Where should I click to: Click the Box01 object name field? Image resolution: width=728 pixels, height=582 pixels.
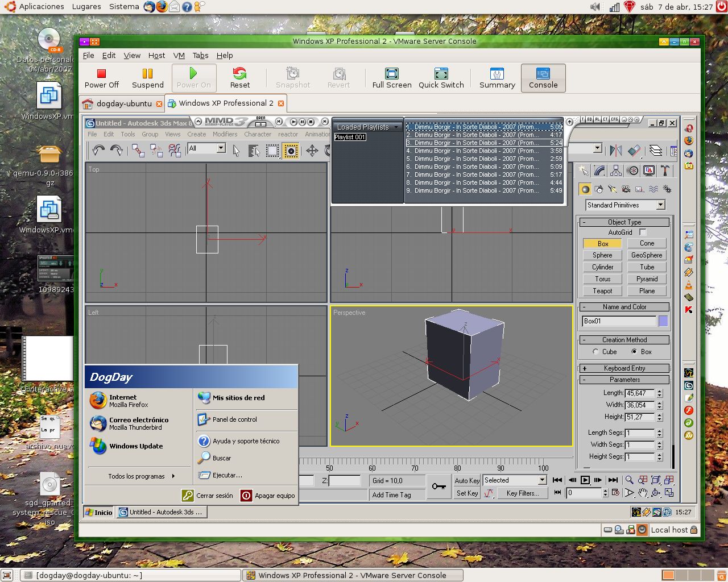tap(619, 321)
